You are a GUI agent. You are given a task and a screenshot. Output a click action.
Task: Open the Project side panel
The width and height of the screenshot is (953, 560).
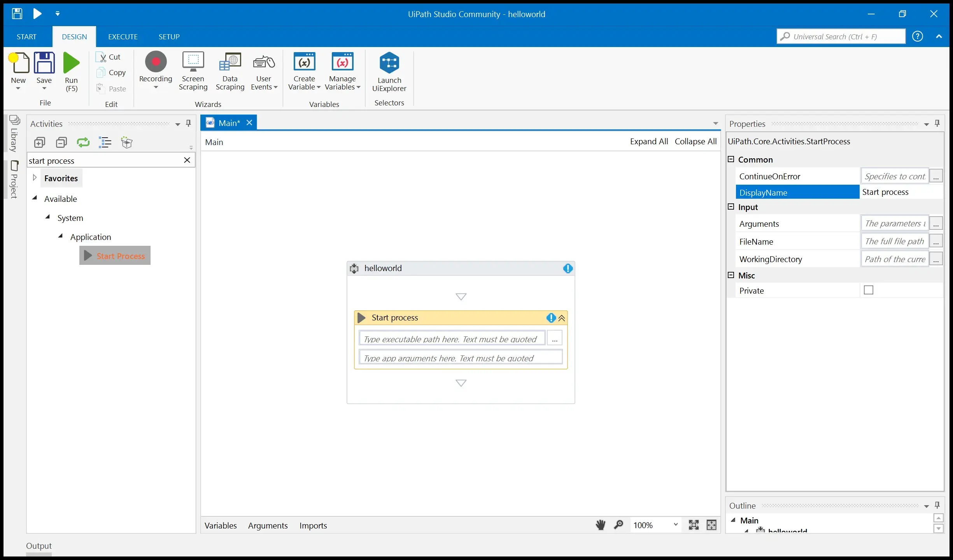(14, 180)
